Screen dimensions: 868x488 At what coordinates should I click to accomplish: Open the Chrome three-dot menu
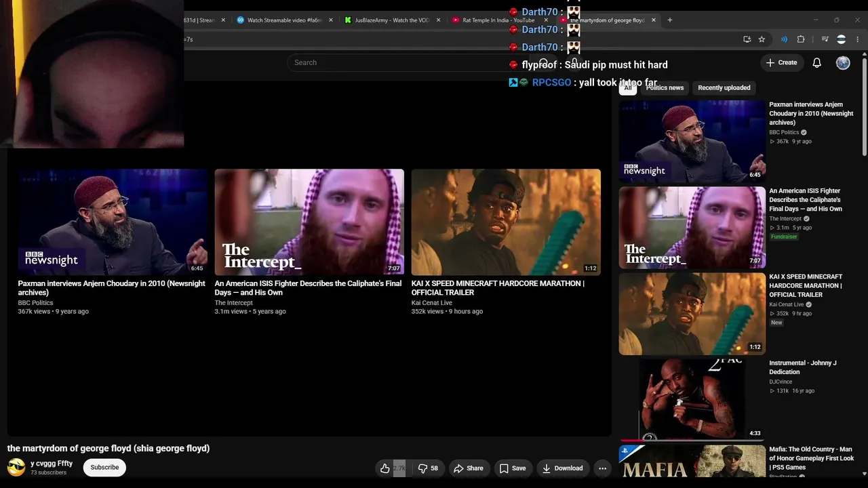pos(858,39)
